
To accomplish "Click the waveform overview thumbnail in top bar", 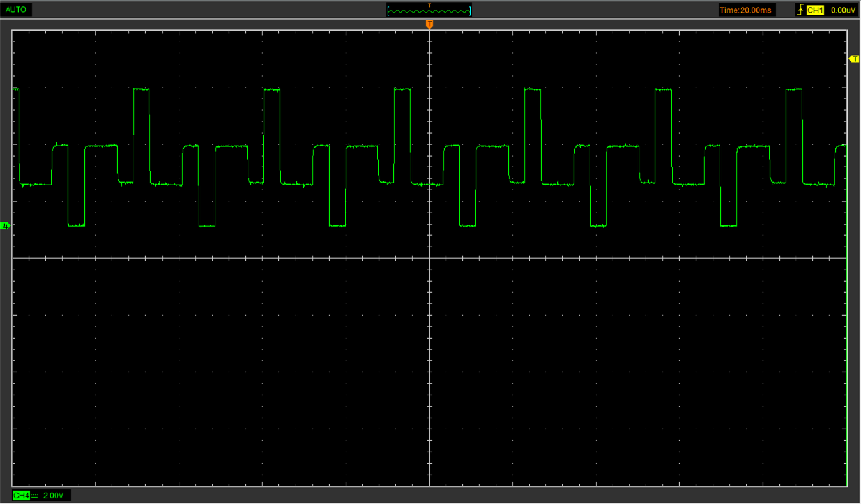I will click(x=429, y=10).
